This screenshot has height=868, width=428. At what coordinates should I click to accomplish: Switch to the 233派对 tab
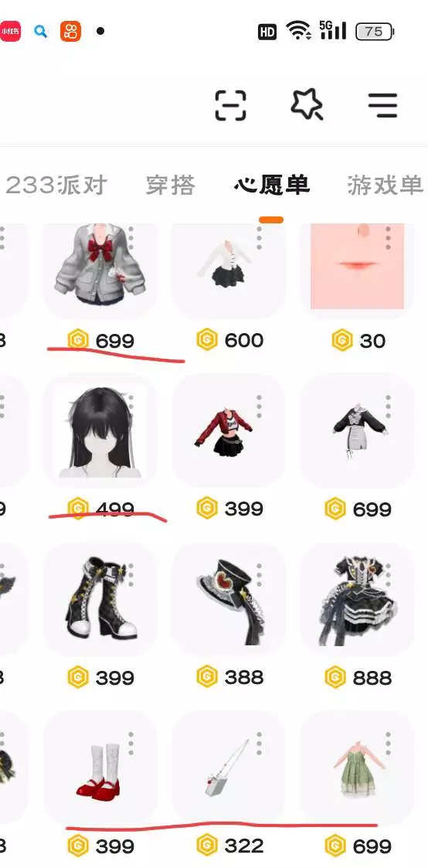(x=56, y=186)
